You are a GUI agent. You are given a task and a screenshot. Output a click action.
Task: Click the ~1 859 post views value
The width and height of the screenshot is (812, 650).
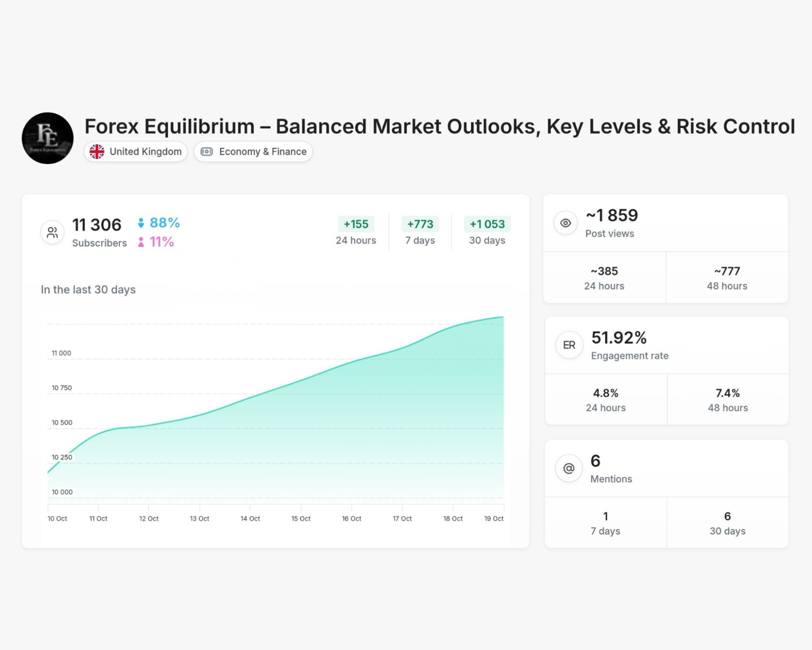[612, 215]
